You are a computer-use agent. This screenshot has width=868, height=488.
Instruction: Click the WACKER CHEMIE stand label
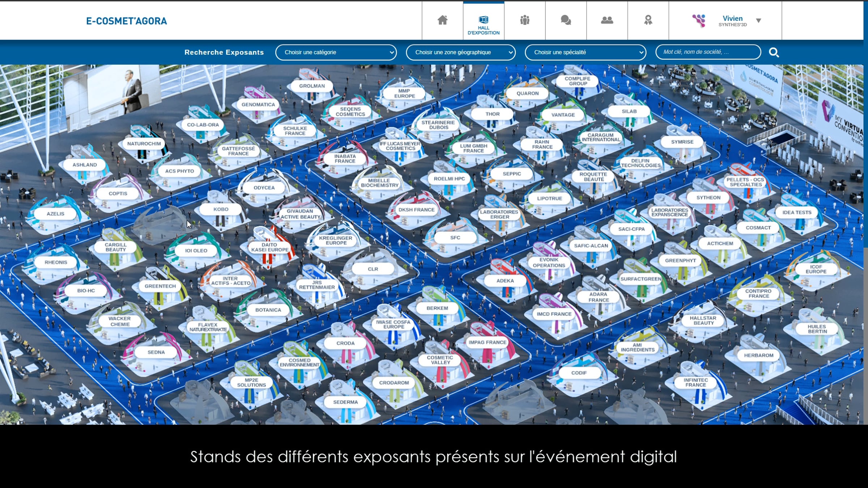[x=120, y=321]
